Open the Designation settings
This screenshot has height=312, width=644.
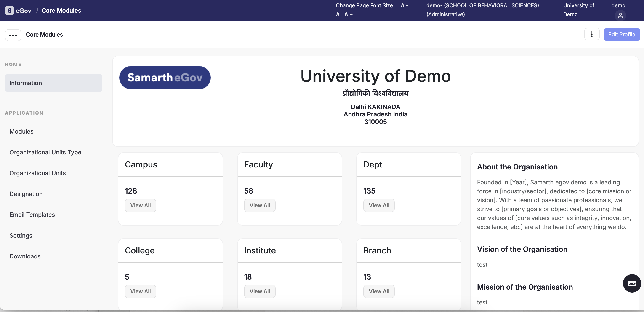point(26,194)
